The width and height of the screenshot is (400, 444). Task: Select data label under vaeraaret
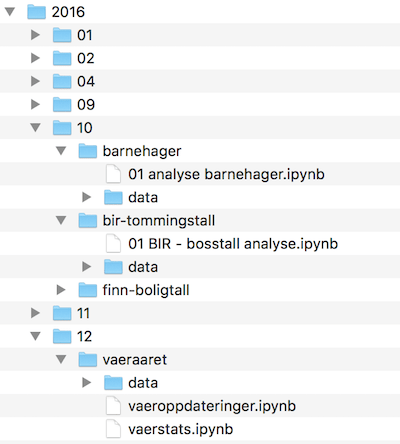143,383
